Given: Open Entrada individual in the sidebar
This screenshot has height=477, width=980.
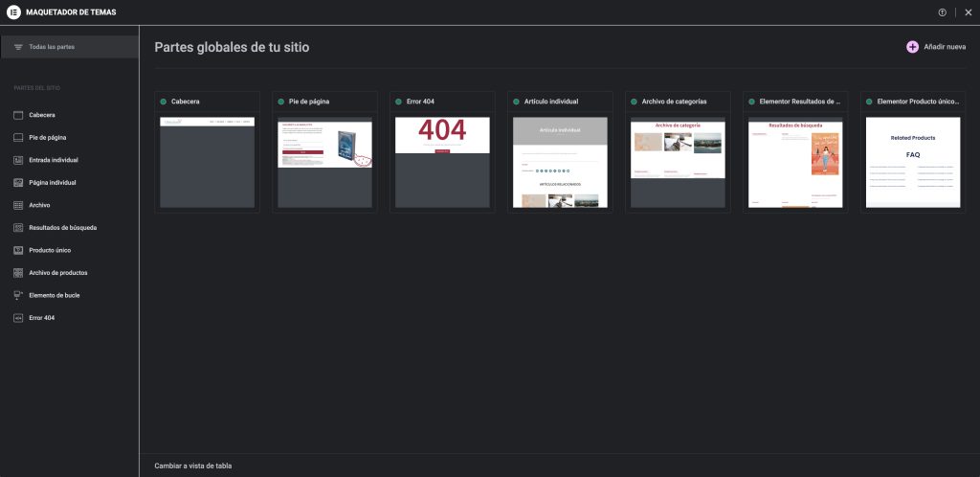Looking at the screenshot, I should point(54,160).
